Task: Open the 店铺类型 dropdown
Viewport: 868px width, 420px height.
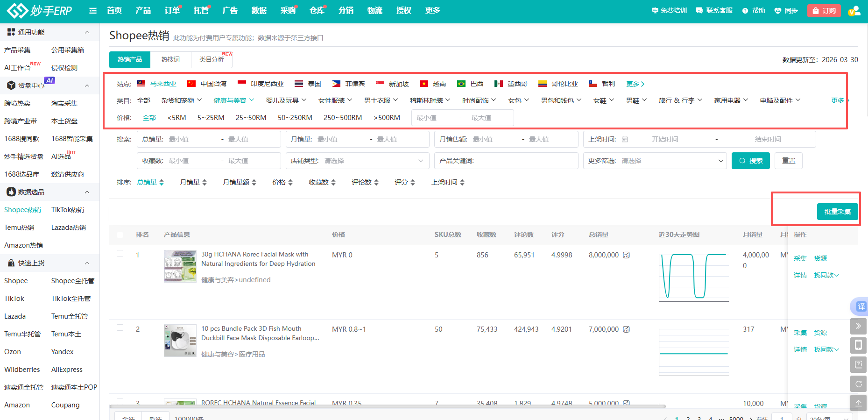Action: [357, 161]
